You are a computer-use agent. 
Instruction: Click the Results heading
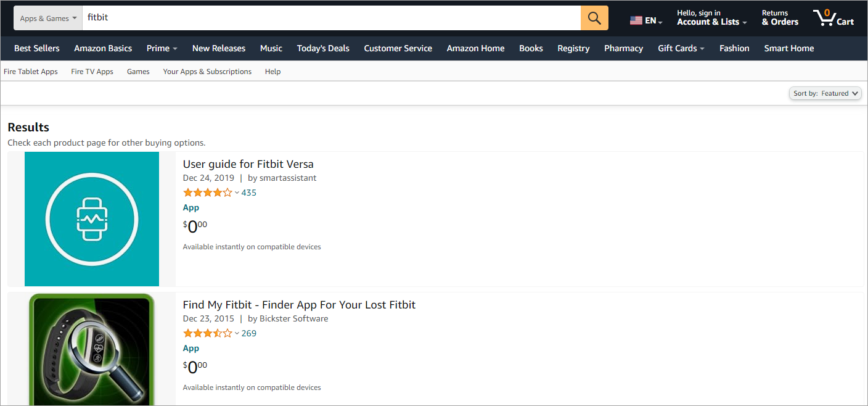28,127
